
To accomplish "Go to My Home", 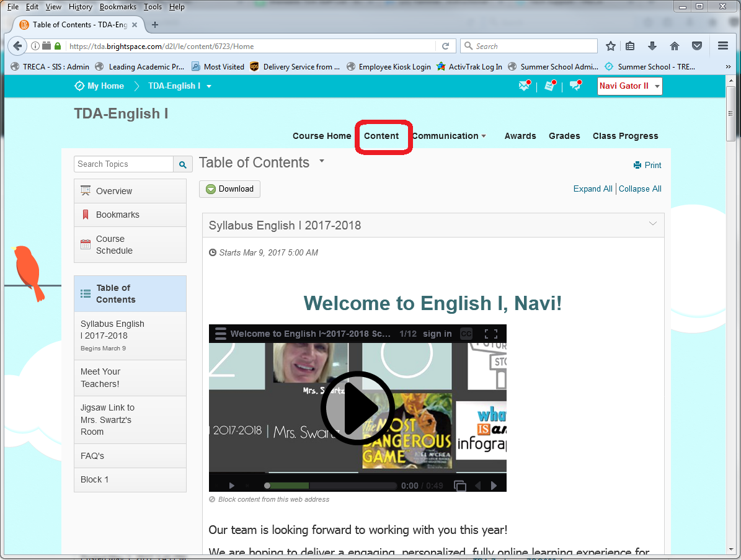I will coord(99,86).
